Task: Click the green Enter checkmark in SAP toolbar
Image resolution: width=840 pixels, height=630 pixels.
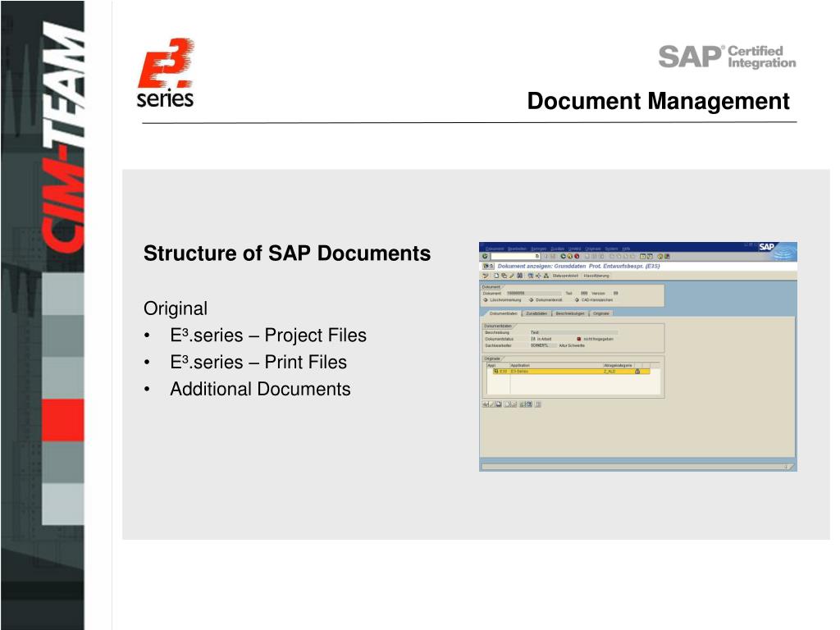Action: point(485,256)
